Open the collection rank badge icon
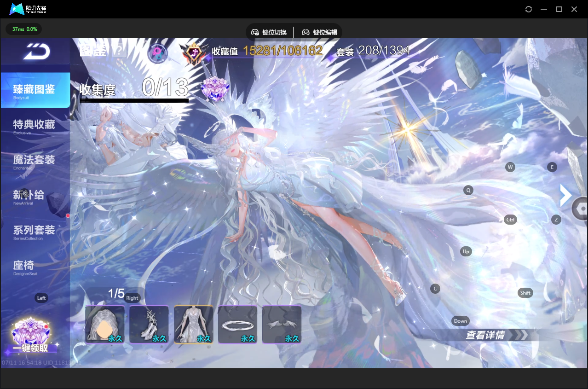 click(193, 53)
